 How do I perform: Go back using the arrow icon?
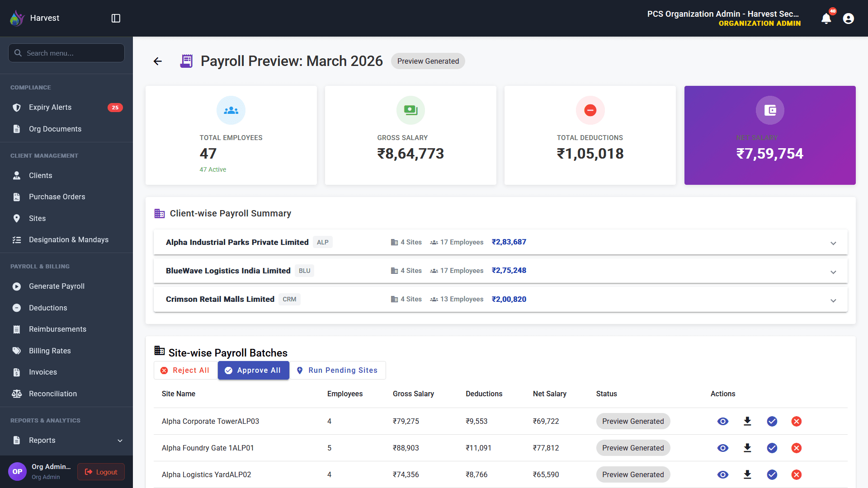157,61
